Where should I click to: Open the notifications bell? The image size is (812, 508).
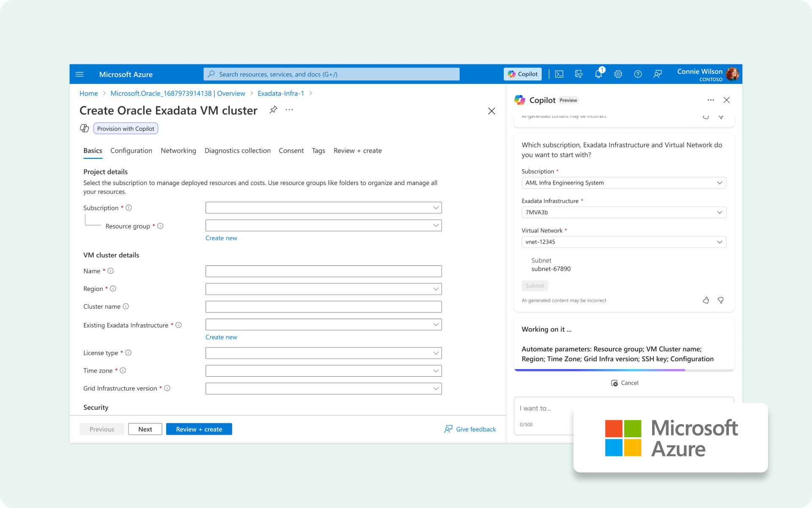pos(598,74)
